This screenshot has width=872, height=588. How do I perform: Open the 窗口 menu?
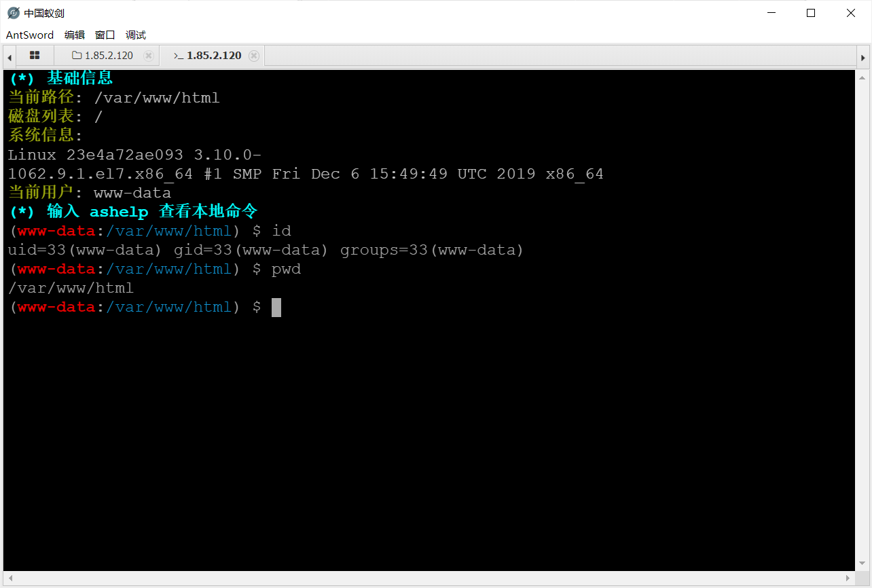tap(105, 35)
